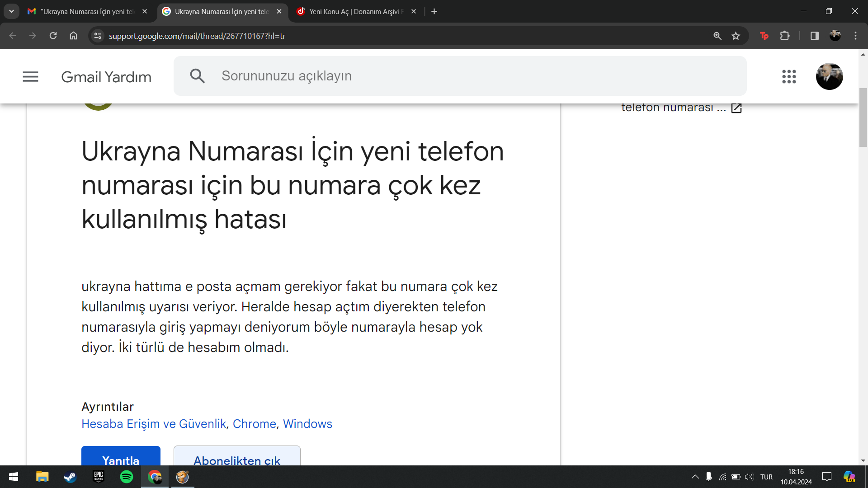Image resolution: width=868 pixels, height=488 pixels.
Task: Open a new browser tab
Action: pyautogui.click(x=434, y=11)
